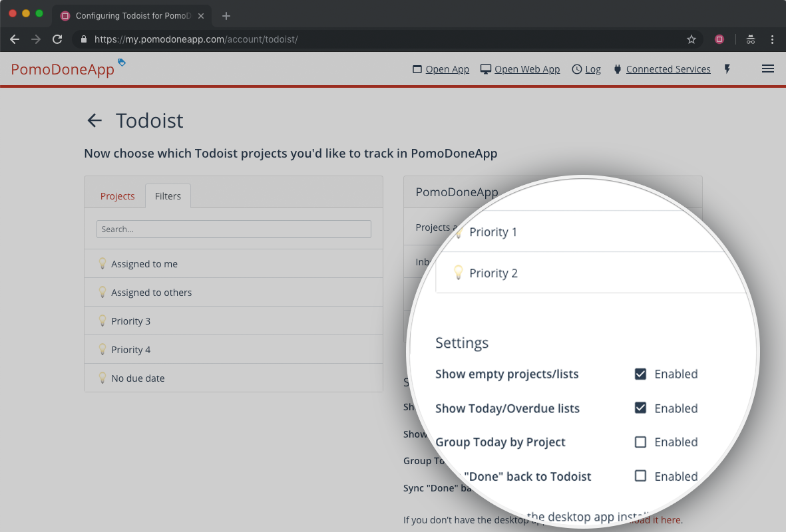
Task: Bookmark this page with the star icon
Action: [691, 39]
